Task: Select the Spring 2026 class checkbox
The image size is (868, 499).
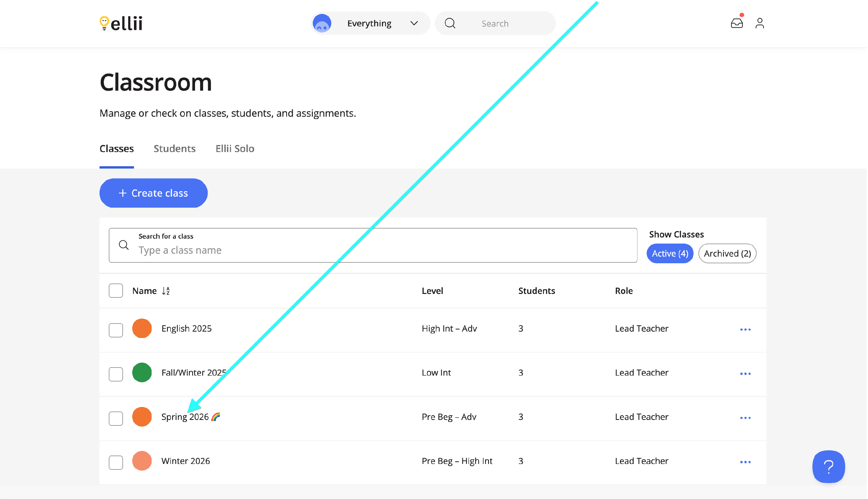Action: pos(116,418)
